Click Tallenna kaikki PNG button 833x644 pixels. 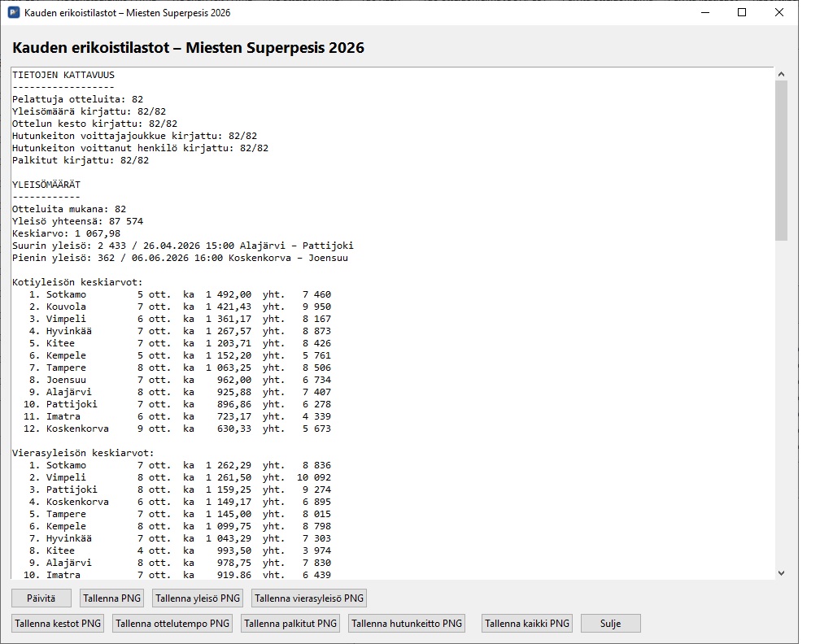pos(527,624)
